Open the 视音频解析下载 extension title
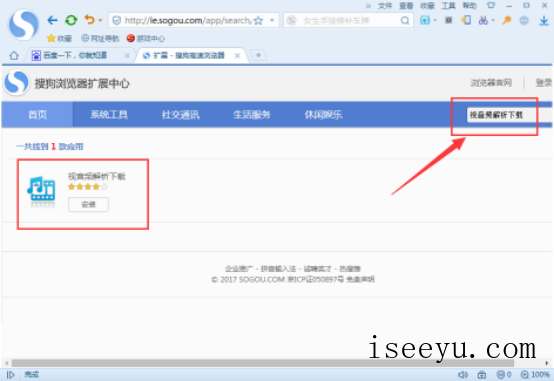This screenshot has width=554, height=381. [96, 176]
